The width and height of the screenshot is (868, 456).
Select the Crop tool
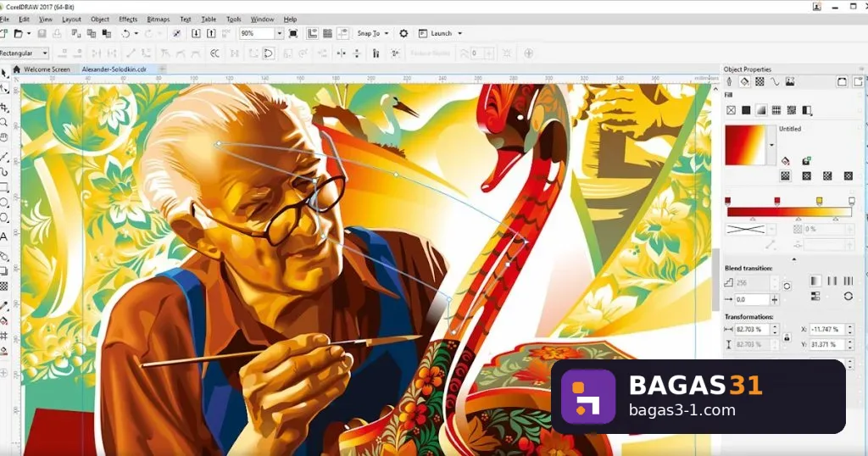(x=4, y=108)
